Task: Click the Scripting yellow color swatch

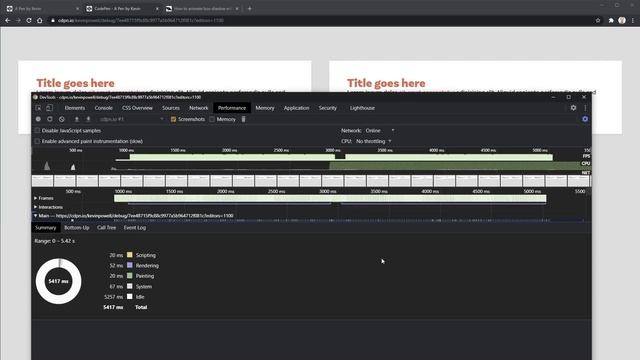Action: 130,255
